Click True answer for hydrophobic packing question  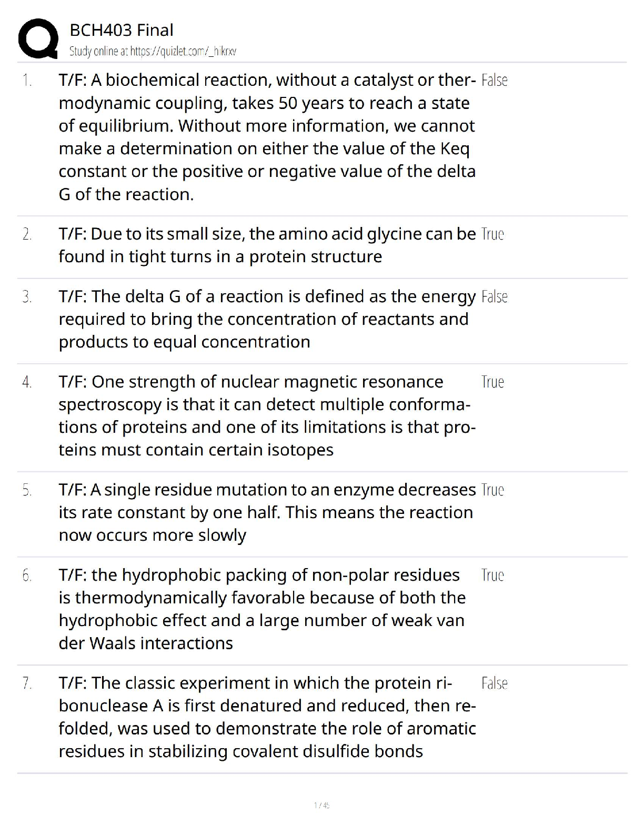point(492,575)
